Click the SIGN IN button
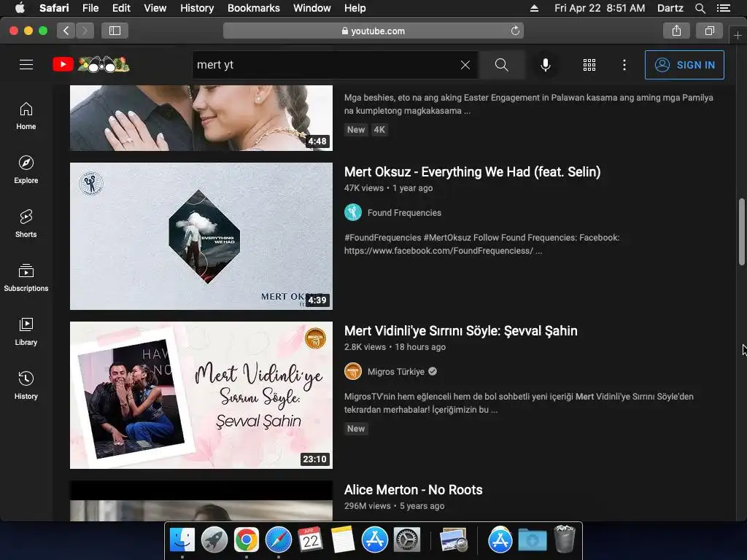The image size is (747, 560). point(684,65)
